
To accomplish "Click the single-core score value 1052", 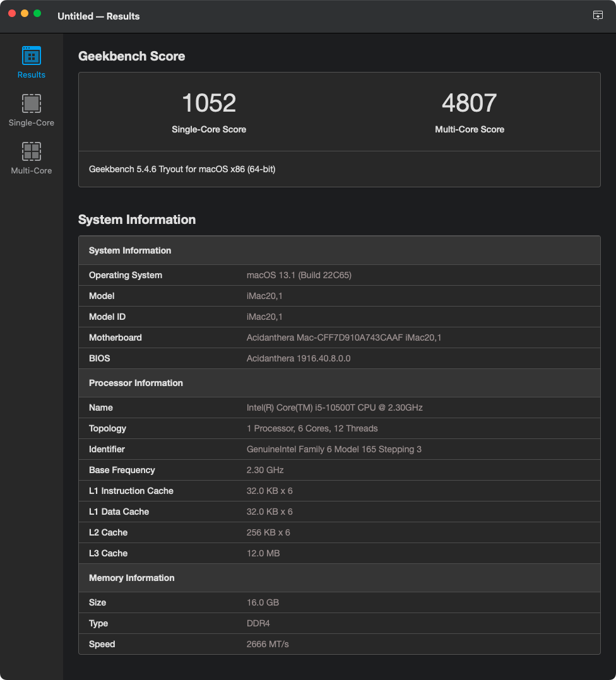I will 209,103.
